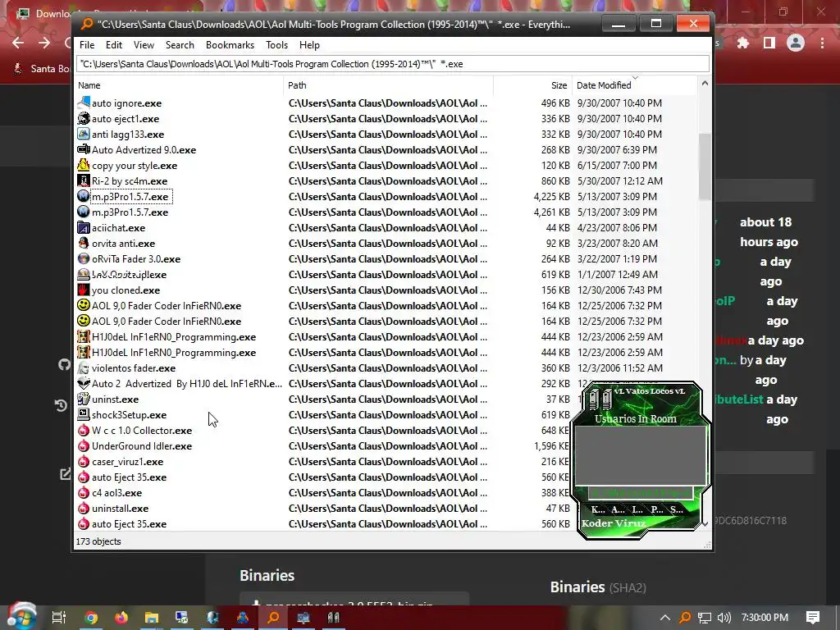Image resolution: width=840 pixels, height=630 pixels.
Task: Open File Explorer from the taskbar
Action: [x=152, y=618]
